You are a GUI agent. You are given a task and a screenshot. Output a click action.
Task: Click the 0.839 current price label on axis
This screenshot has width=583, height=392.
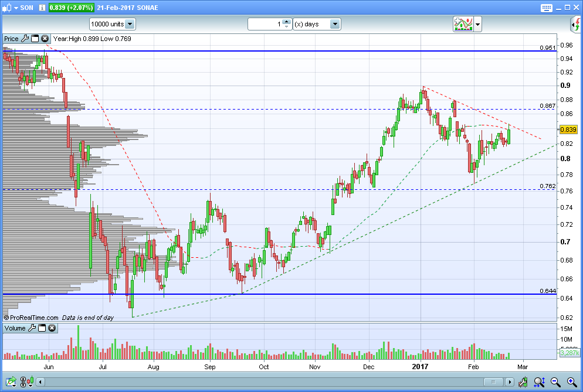click(x=568, y=129)
